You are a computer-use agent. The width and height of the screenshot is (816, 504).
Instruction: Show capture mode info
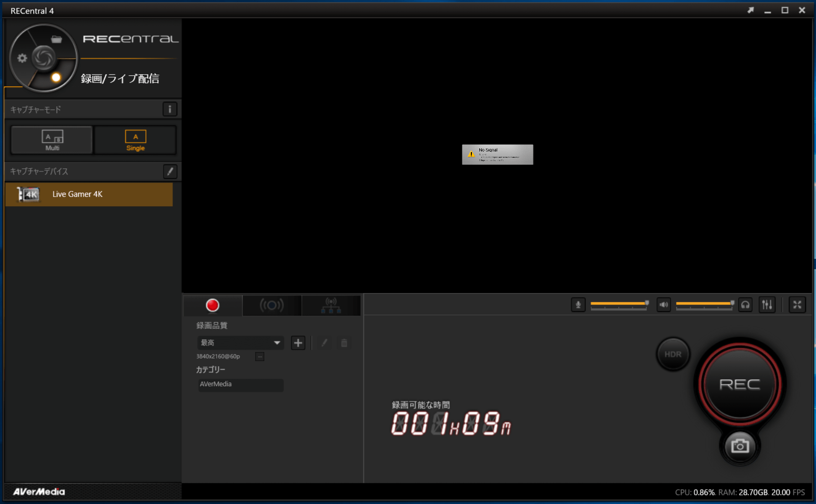point(169,109)
